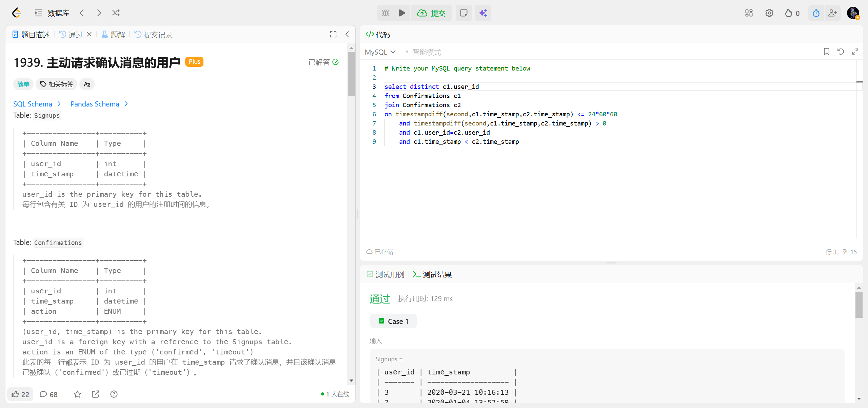Click the shuffle random problem icon
The image size is (868, 408).
tap(115, 13)
